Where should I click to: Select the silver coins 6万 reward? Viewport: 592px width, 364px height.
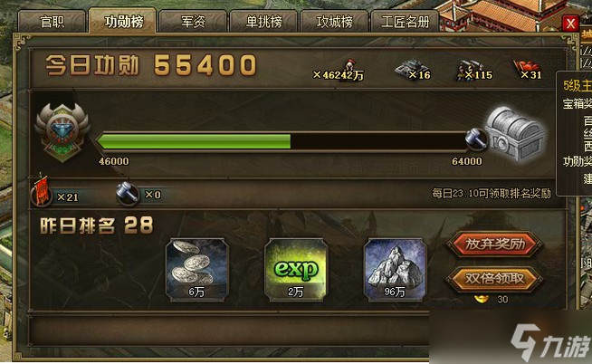tap(196, 270)
